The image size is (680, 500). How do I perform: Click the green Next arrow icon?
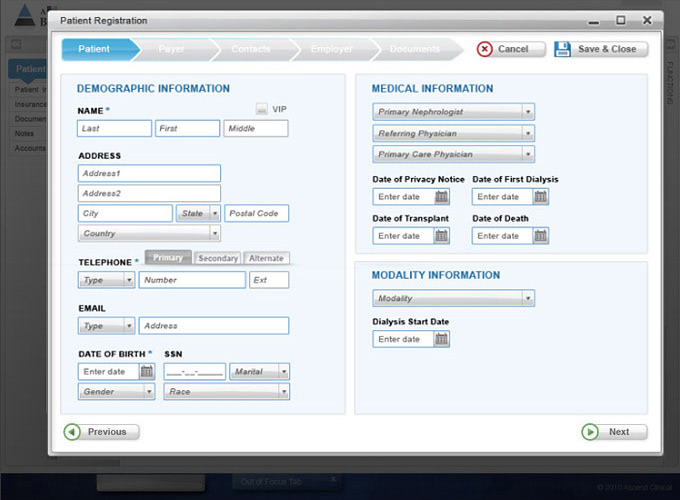pos(590,432)
